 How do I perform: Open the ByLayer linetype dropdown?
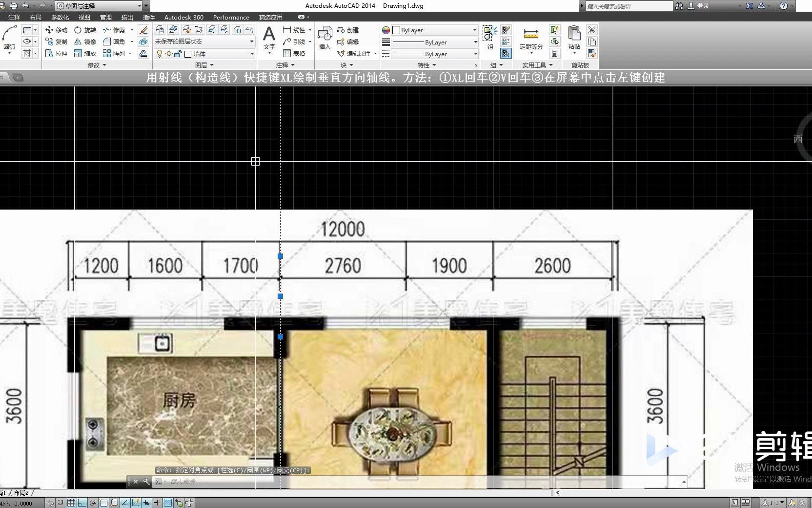[x=435, y=54]
